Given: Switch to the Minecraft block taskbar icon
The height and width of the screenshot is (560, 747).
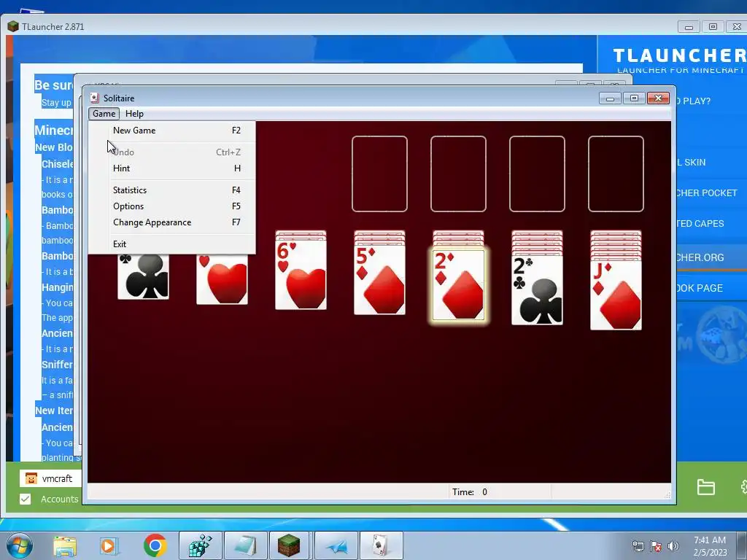Looking at the screenshot, I should 289,545.
